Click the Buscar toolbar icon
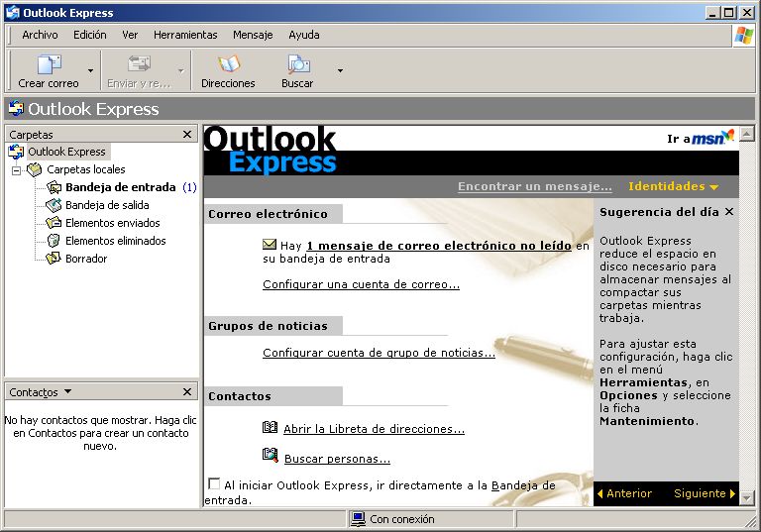Screen dimensions: 761x532 tap(297, 64)
